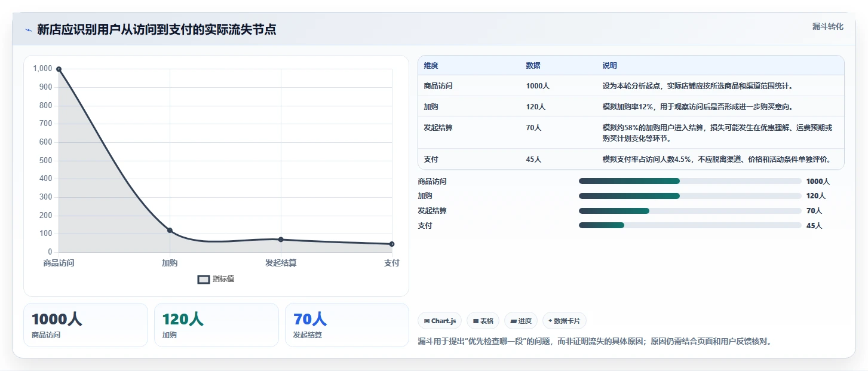Click the footnote starting 漏斗用于提出
The image size is (868, 371).
595,342
